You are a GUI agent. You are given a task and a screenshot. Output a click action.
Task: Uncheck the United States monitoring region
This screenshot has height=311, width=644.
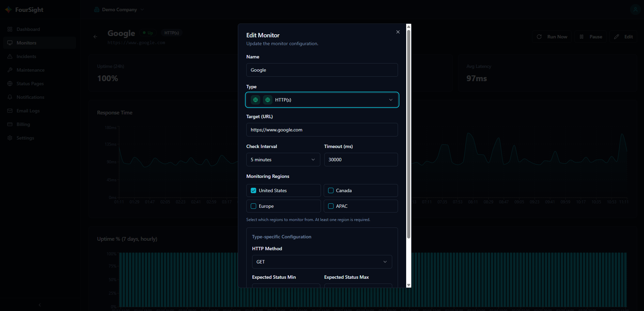pos(253,190)
